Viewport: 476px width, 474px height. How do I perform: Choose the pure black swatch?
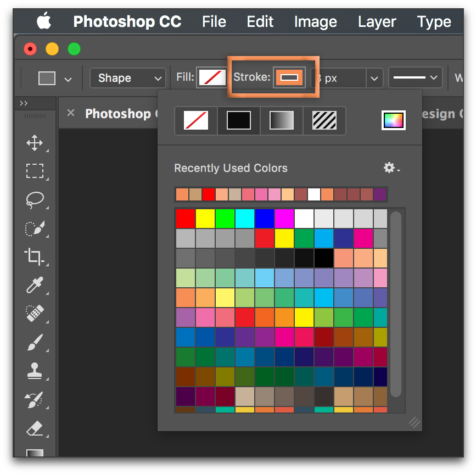(x=324, y=258)
